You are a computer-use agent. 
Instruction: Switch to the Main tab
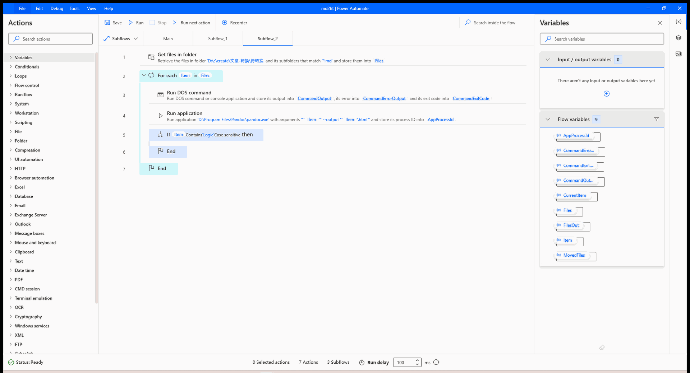(168, 39)
